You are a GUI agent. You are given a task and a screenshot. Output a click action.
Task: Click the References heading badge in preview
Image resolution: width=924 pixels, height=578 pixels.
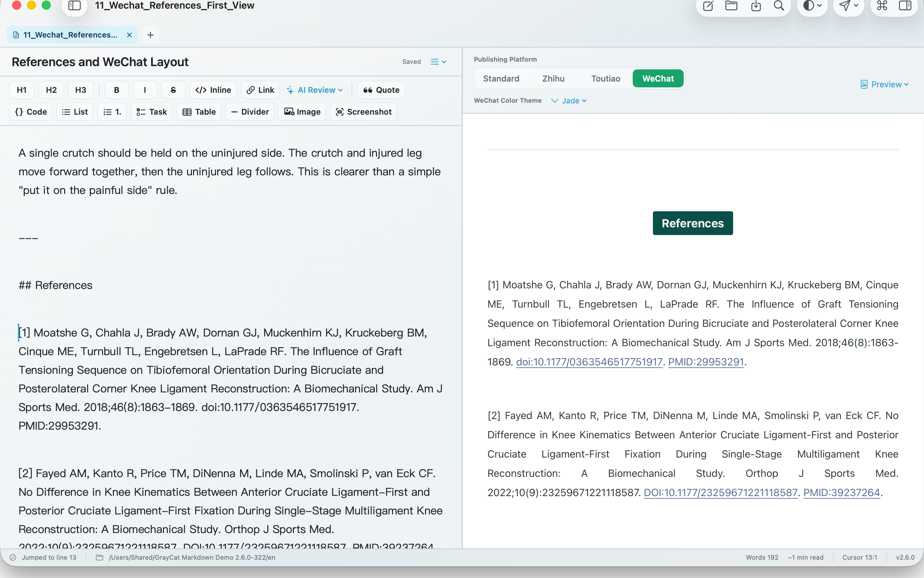(x=693, y=223)
